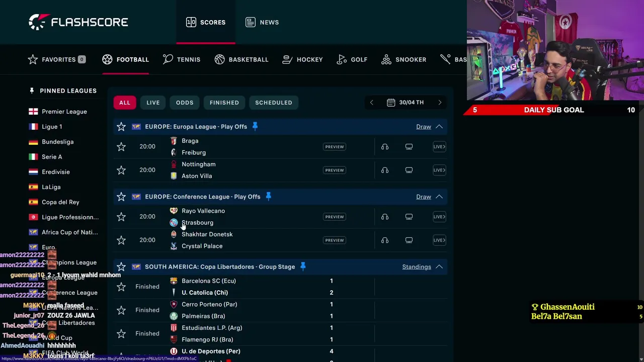The image size is (644, 362).
Task: Favorite the Braga vs Freiburg match
Action: tap(121, 146)
